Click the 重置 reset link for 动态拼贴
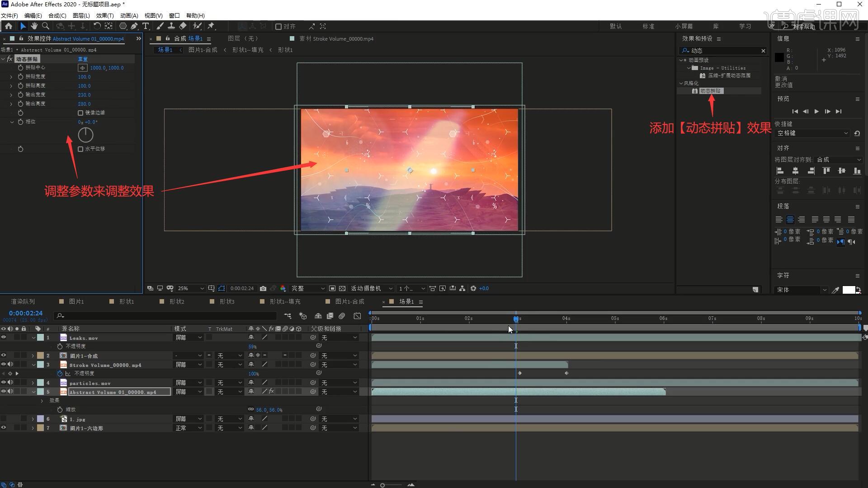The width and height of the screenshot is (868, 488). click(x=83, y=59)
